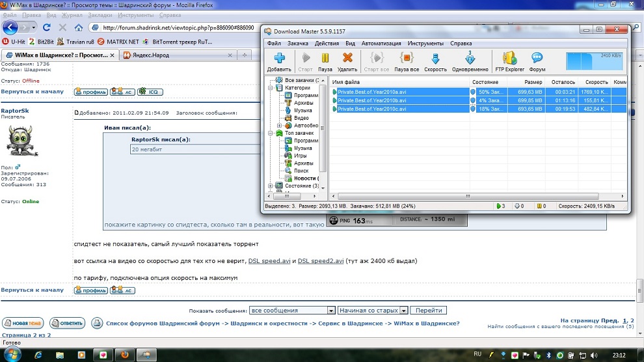The width and height of the screenshot is (644, 362).
Task: Click RaptorSk's профиль button
Action: [90, 290]
